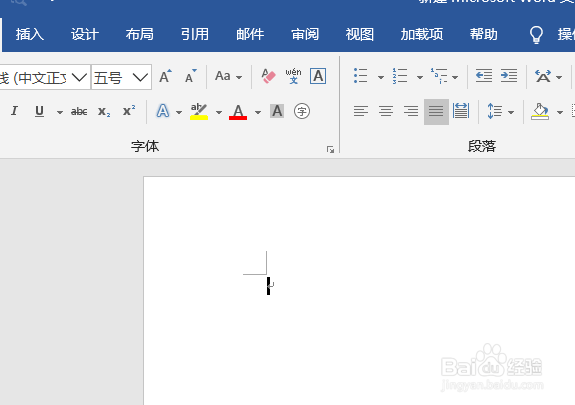The width and height of the screenshot is (575, 405).
Task: Apply text effects outlined A icon
Action: point(163,111)
